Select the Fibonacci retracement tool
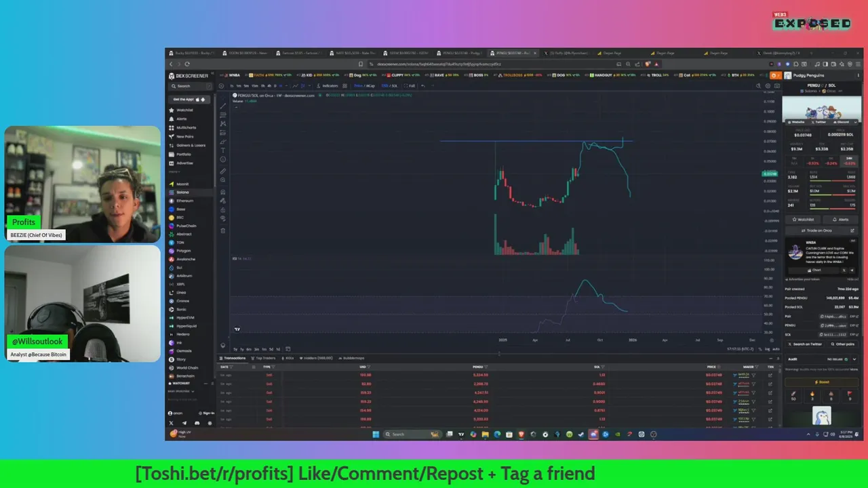Image resolution: width=868 pixels, height=488 pixels. click(223, 115)
